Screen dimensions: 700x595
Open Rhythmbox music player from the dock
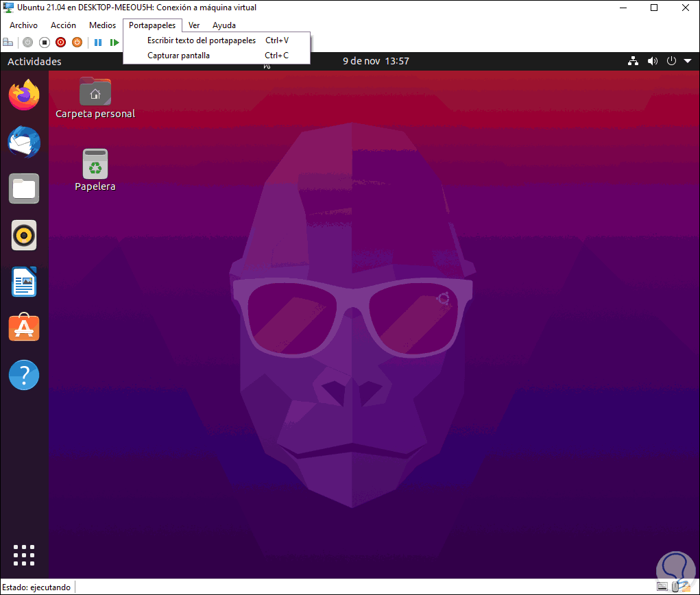(24, 235)
